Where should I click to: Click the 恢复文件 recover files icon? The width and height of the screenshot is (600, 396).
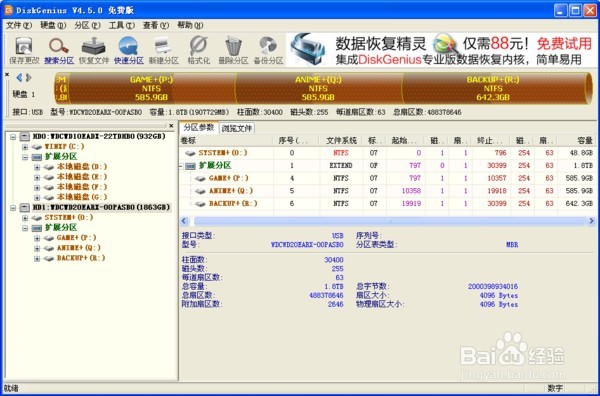coord(94,50)
